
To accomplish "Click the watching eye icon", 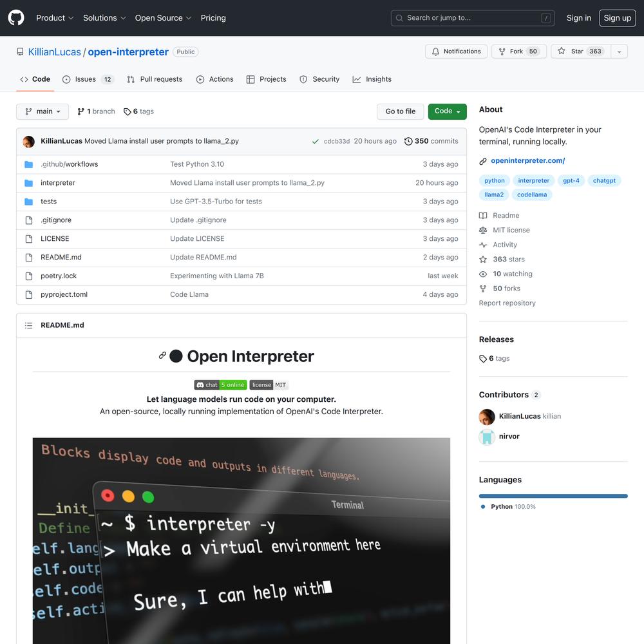I will 483,274.
